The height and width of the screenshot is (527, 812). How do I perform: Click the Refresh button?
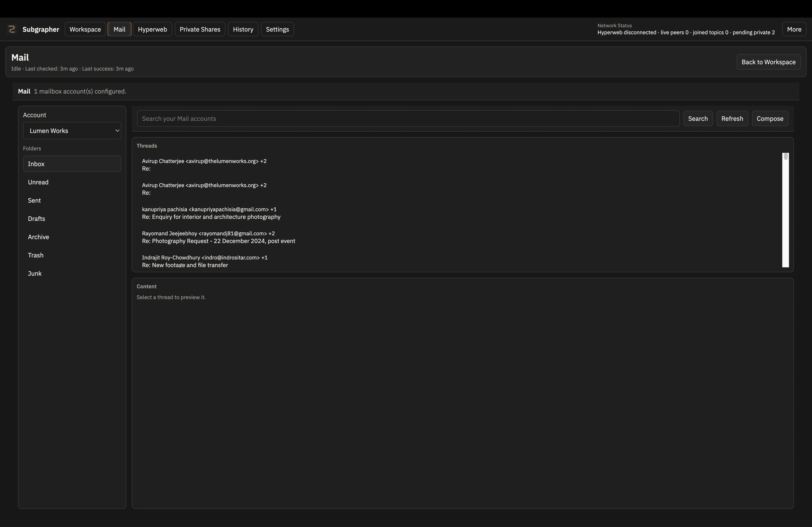pos(732,118)
